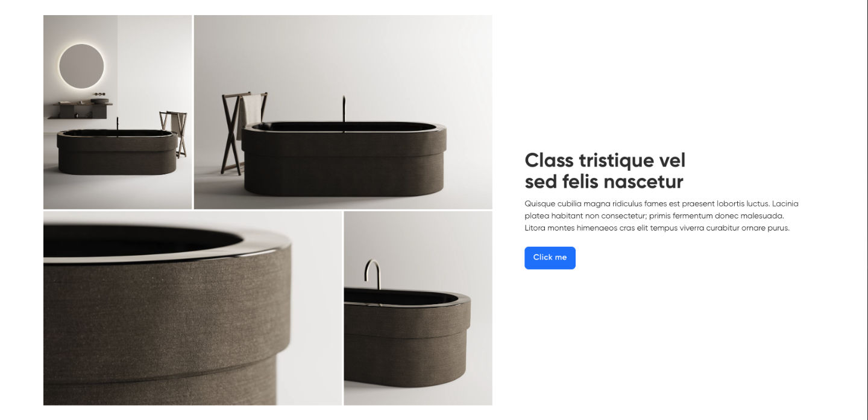This screenshot has height=420, width=868.
Task: Click paragraph line starting "platea habitant non"
Action: 654,215
